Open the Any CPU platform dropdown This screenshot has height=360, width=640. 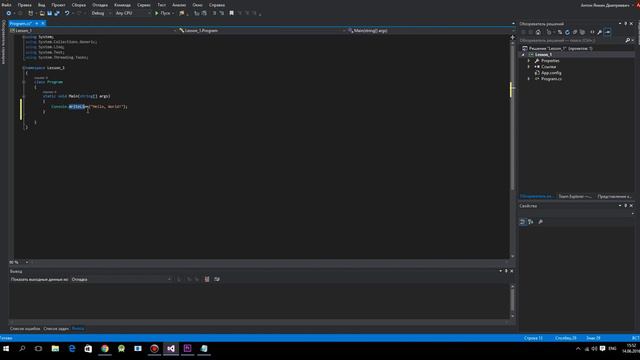coord(133,13)
